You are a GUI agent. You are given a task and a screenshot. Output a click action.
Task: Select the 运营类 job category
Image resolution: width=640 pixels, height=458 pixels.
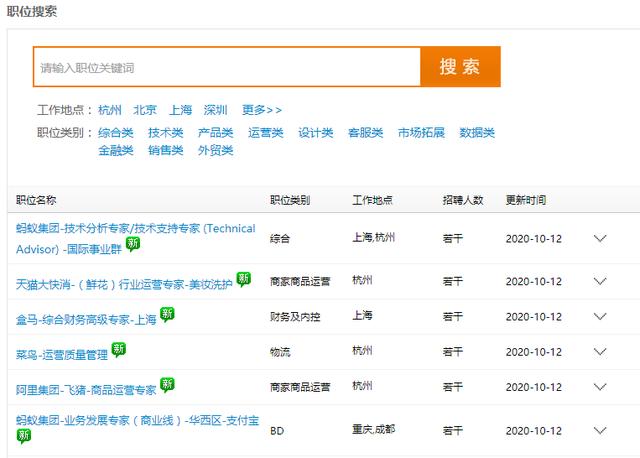click(x=266, y=133)
